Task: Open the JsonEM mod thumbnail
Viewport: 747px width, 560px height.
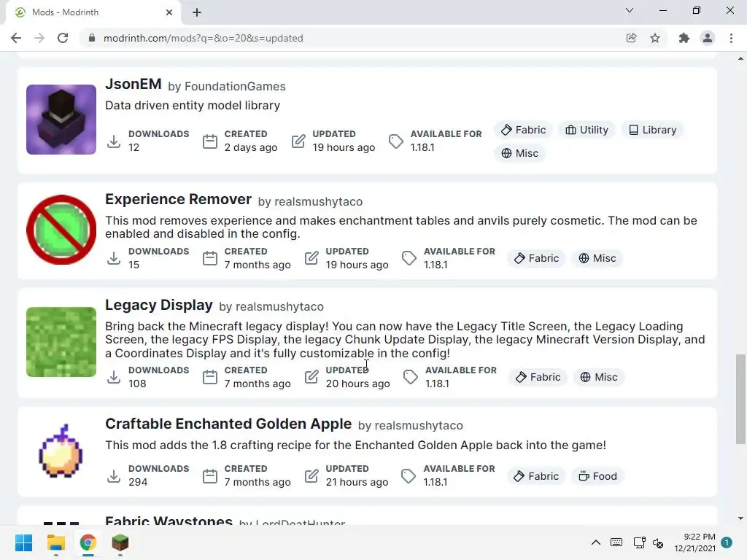Action: click(61, 120)
